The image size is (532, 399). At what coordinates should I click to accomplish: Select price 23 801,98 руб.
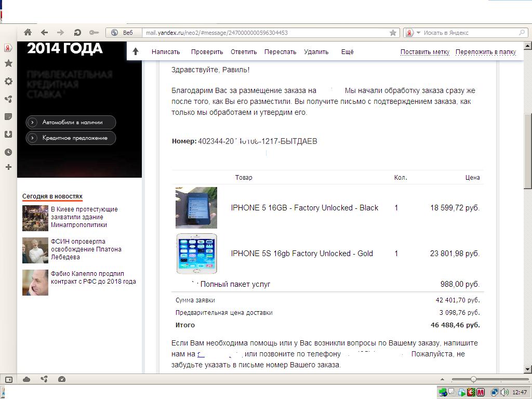[x=455, y=254]
